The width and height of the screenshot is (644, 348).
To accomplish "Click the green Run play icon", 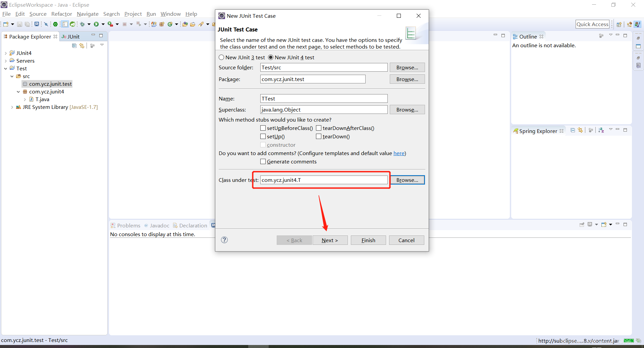I will pos(96,24).
